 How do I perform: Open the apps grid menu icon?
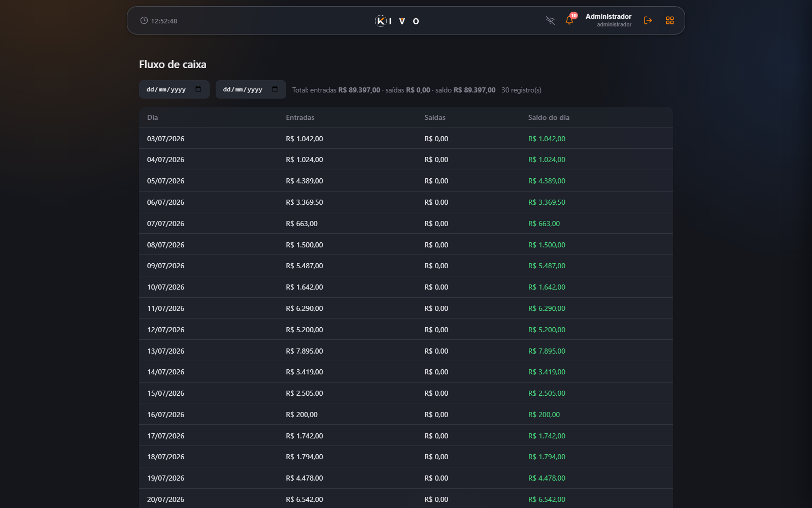coord(670,20)
